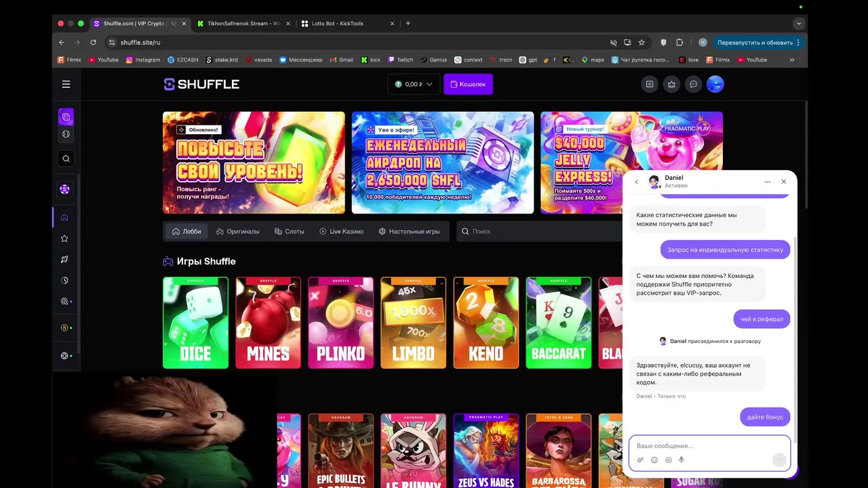Open the KENO game thumbnail

point(486,323)
